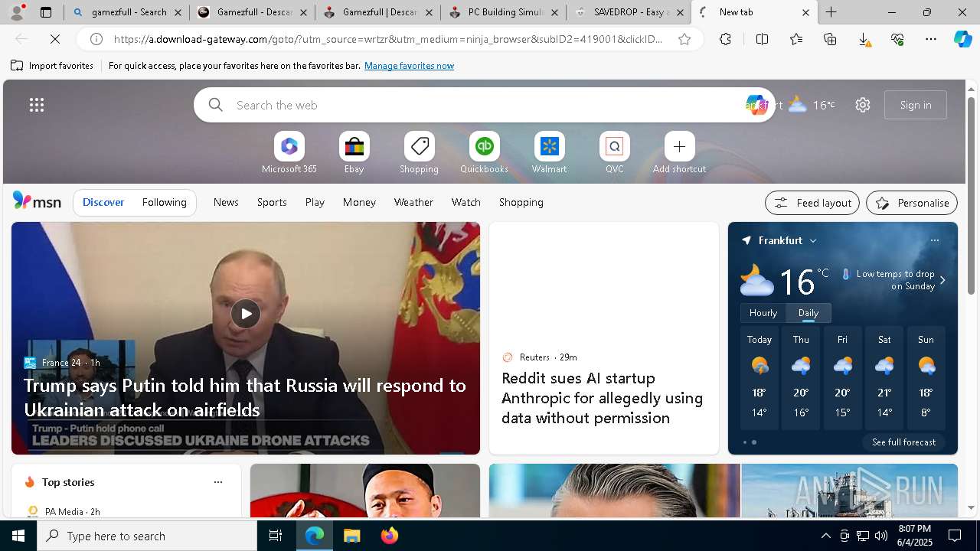Open See full forecast link
Viewport: 980px width, 551px height.
[x=903, y=442]
